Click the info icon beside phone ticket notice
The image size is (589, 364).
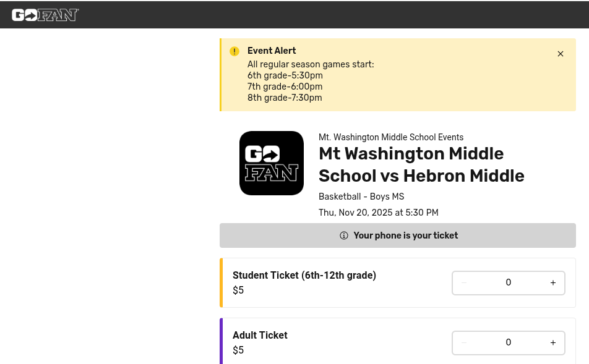pos(344,235)
